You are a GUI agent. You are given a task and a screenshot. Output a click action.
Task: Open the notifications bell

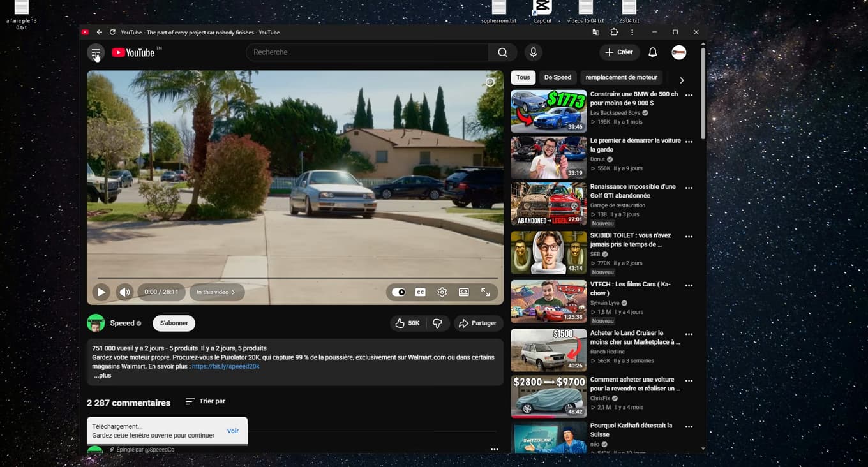(x=652, y=52)
